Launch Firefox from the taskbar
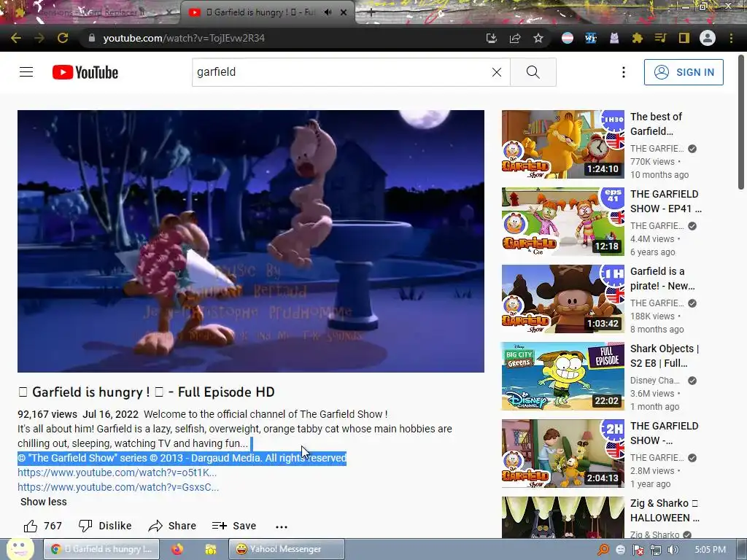The width and height of the screenshot is (747, 560). [x=177, y=549]
